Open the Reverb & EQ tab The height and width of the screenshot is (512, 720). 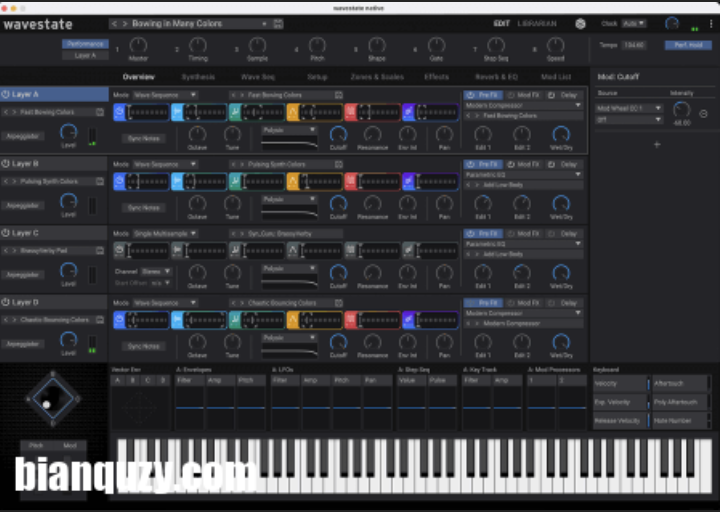[496, 77]
